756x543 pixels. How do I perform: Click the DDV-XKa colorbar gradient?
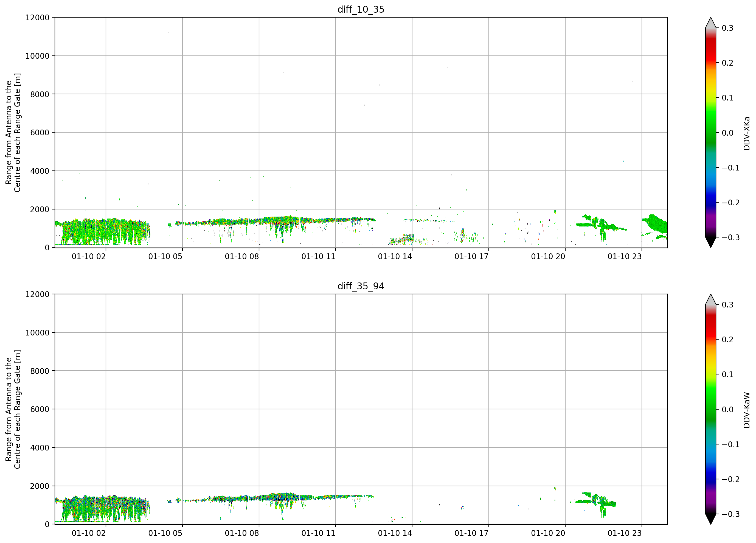710,133
